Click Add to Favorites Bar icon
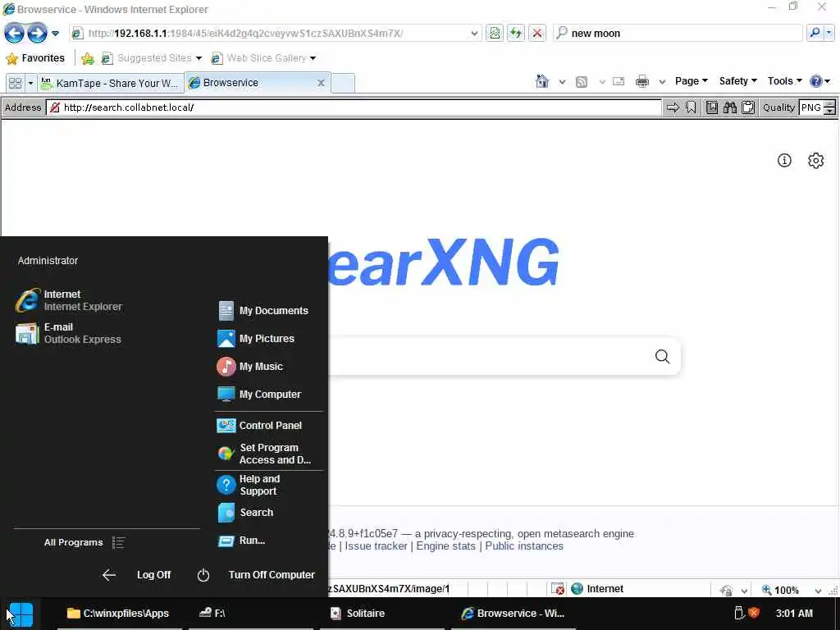The width and height of the screenshot is (840, 630). pyautogui.click(x=88, y=58)
